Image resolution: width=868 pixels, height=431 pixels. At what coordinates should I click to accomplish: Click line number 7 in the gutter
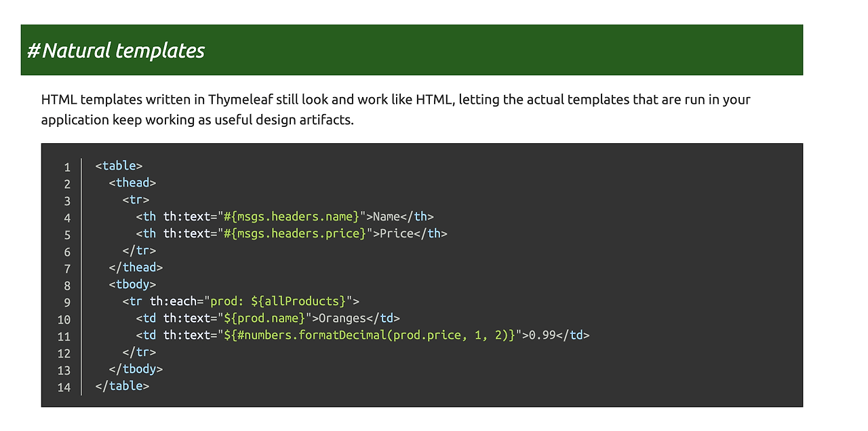pyautogui.click(x=67, y=269)
